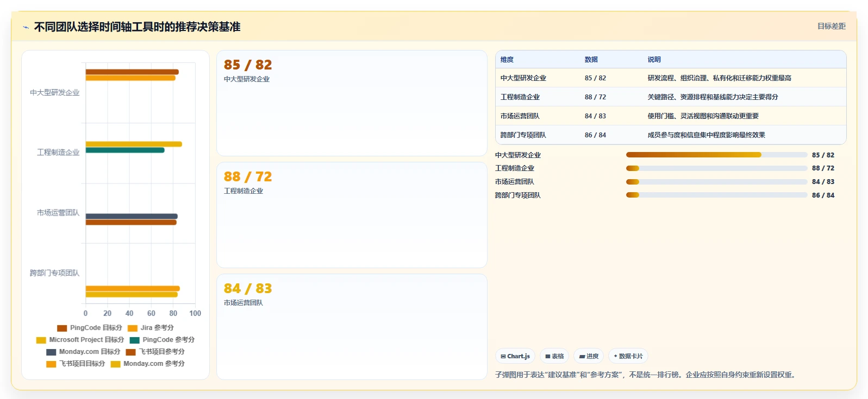Click the 跨部门专项团队 progress bar
The image size is (868, 399).
click(716, 195)
